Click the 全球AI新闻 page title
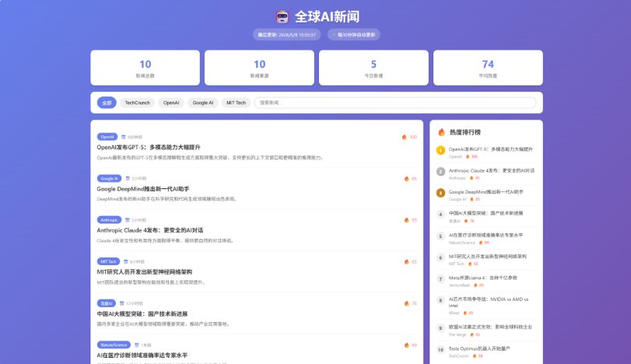Viewport: 631px width, 364px height. (327, 16)
